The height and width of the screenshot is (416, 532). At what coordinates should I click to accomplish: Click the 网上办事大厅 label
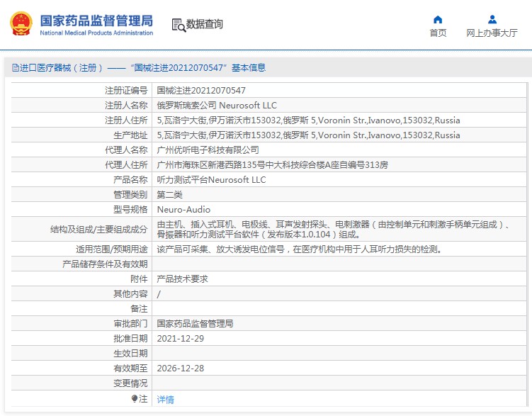492,33
